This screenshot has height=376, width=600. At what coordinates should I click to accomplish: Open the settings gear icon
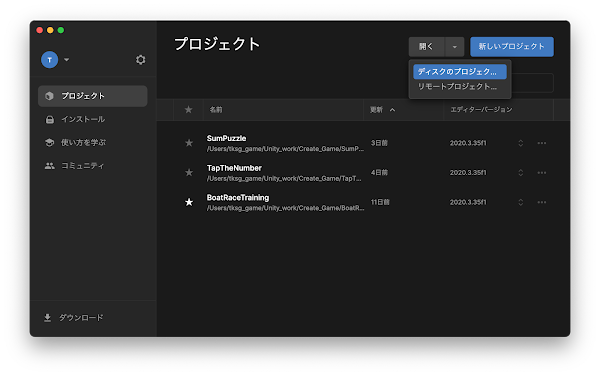(x=140, y=60)
